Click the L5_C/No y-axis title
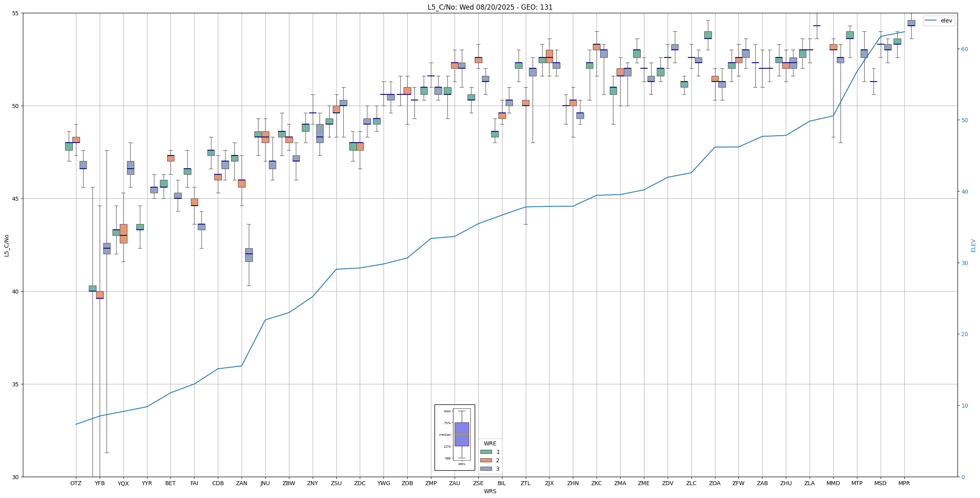This screenshot has width=980, height=498. [6, 245]
